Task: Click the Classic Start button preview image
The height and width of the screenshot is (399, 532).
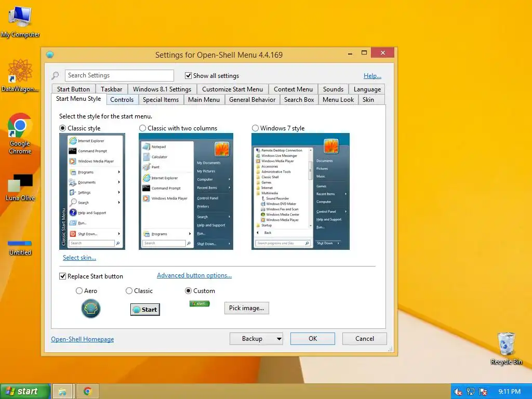Action: 145,310
